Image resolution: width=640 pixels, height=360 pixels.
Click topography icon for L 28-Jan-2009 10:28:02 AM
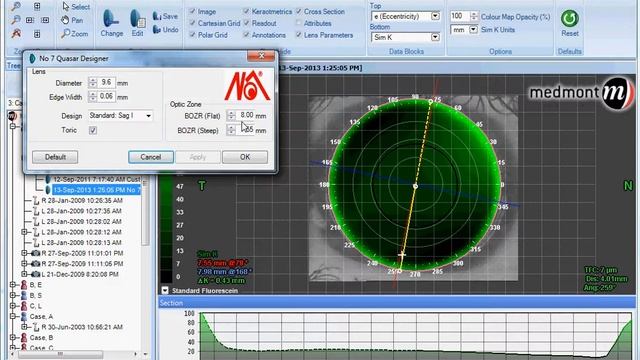[36, 222]
